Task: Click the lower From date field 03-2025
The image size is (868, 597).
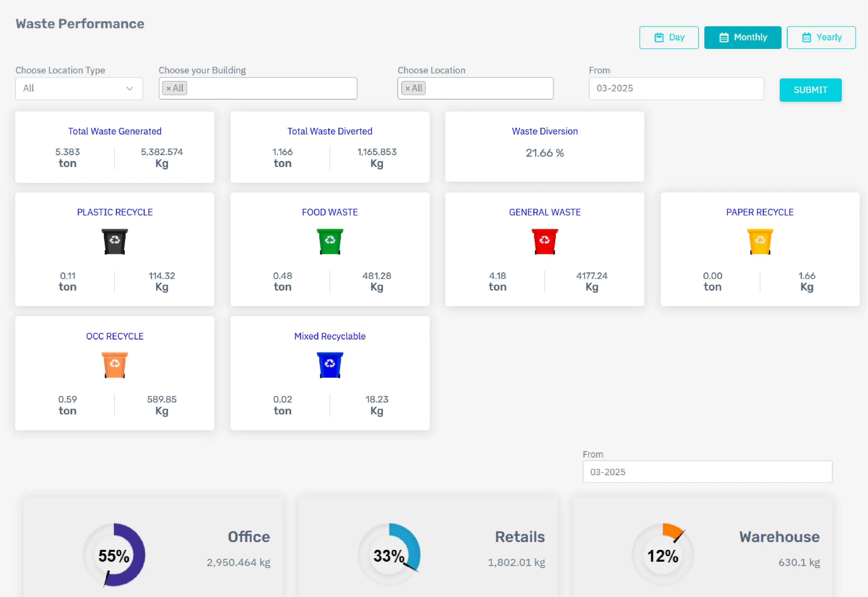Action: click(707, 471)
